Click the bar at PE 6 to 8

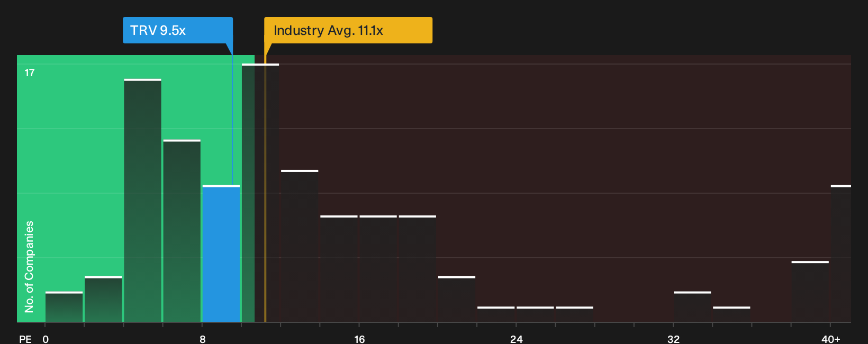pos(182,231)
